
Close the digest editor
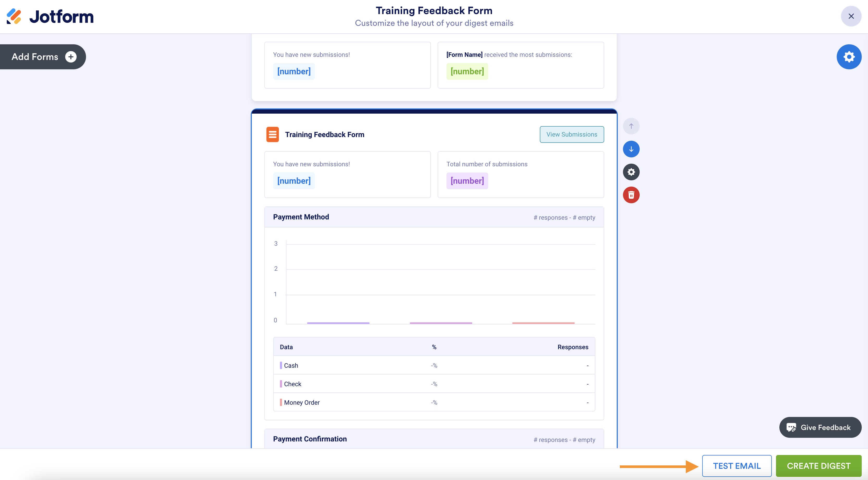pos(851,16)
